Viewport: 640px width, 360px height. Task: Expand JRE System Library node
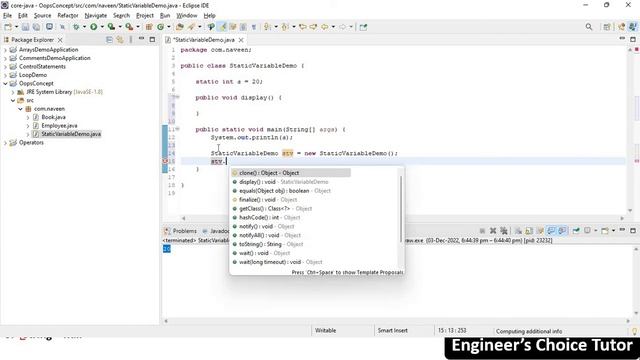[x=13, y=92]
